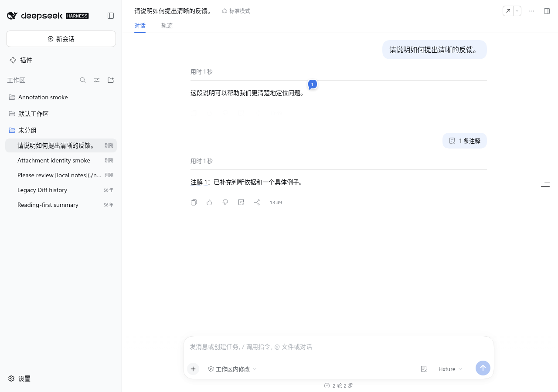This screenshot has width=558, height=392.
Task: Expand the 默认工作区 folder
Action: (61, 114)
